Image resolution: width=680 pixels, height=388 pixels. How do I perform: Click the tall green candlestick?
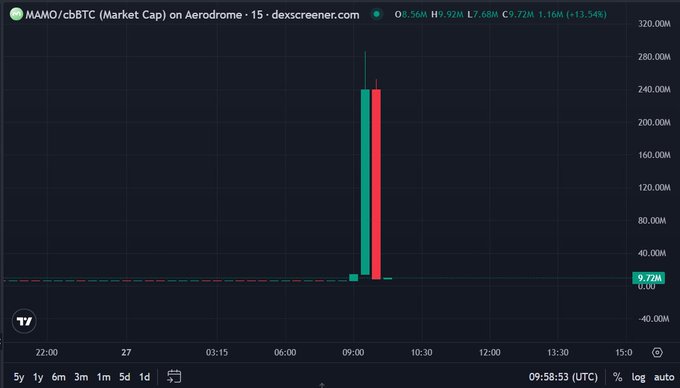pos(365,182)
